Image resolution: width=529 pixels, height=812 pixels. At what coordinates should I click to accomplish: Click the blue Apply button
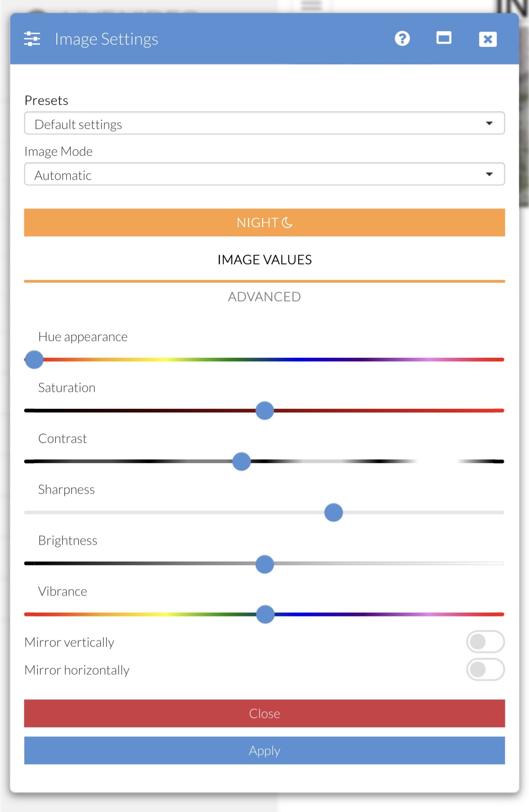(x=264, y=750)
